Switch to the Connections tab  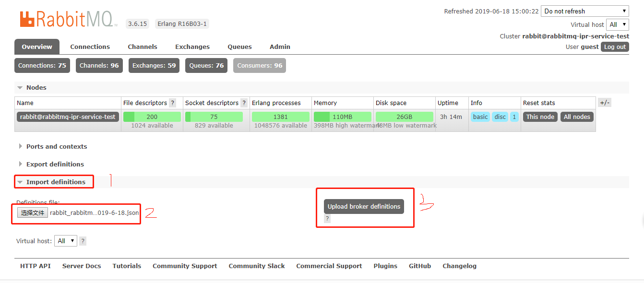(x=90, y=47)
